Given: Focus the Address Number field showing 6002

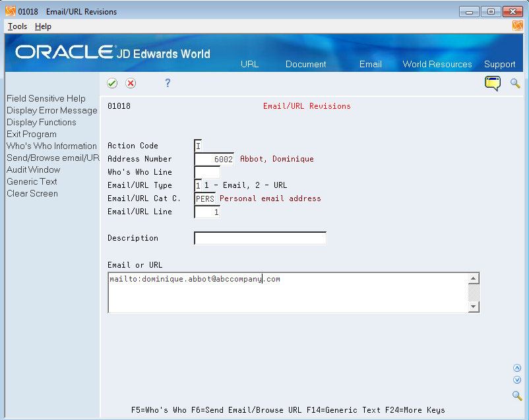Looking at the screenshot, I should pos(214,159).
